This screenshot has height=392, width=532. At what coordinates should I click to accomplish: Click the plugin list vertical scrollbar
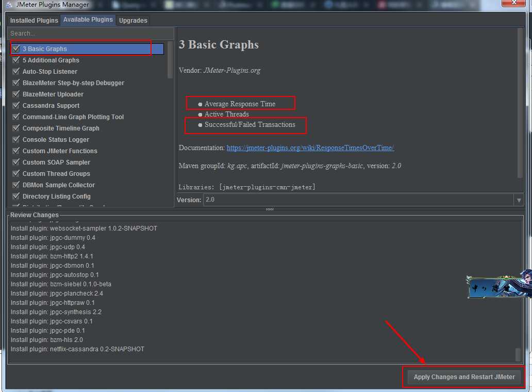[170, 60]
